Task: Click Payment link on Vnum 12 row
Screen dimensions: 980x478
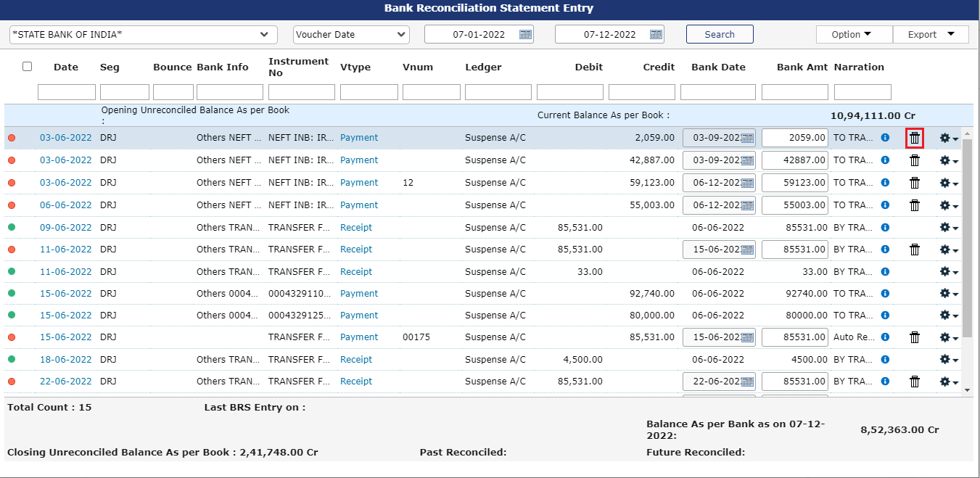Action: click(359, 183)
